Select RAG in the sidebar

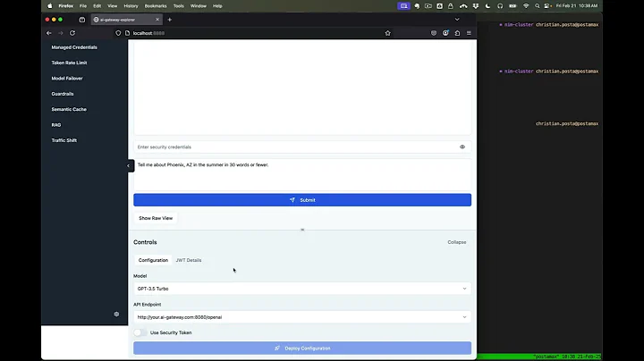[55, 125]
